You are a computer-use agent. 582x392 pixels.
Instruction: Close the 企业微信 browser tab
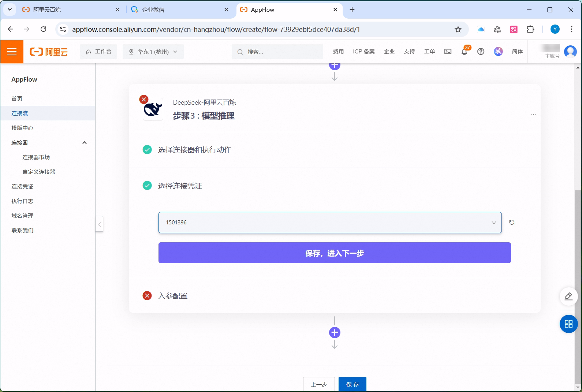[x=227, y=10]
